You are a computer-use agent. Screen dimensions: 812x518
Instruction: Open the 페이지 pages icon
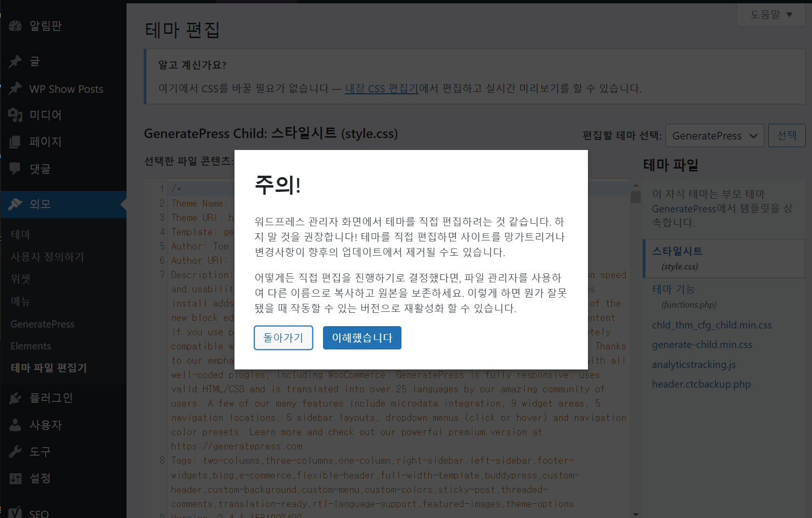click(15, 141)
